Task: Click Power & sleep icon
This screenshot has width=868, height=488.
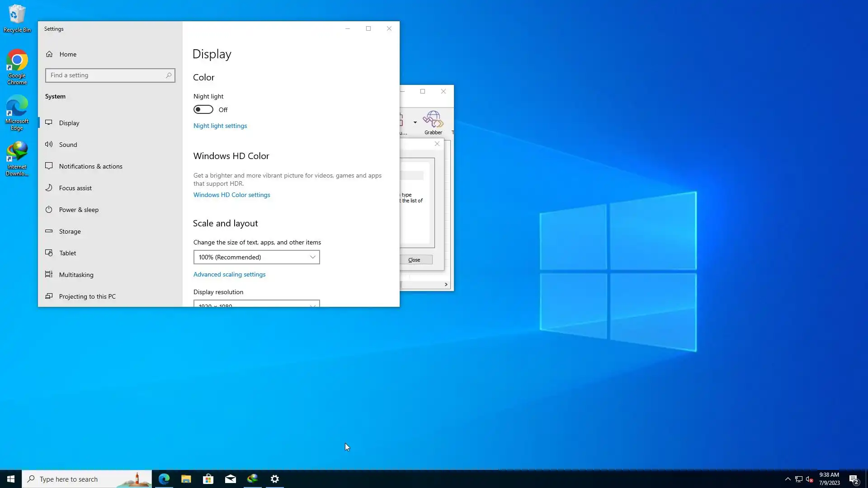Action: (x=49, y=209)
